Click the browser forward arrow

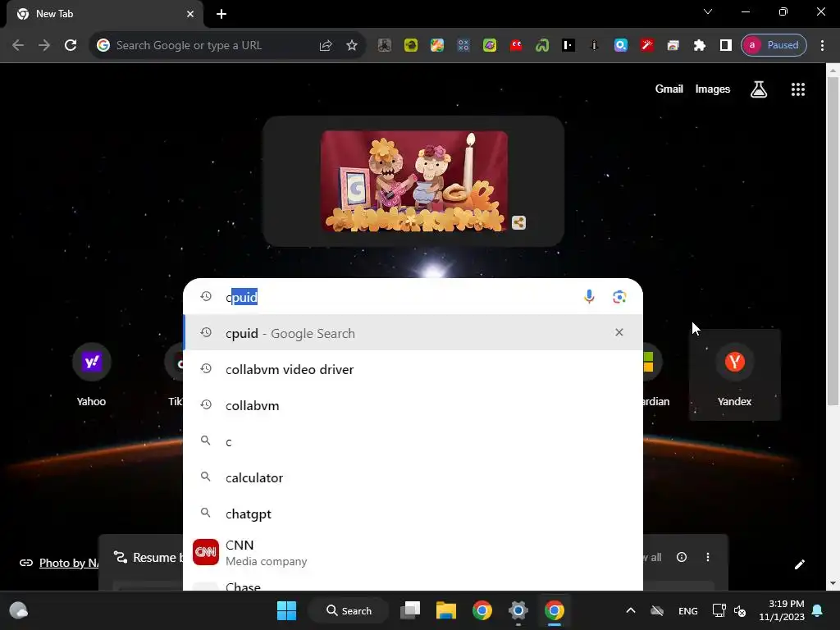click(x=44, y=45)
